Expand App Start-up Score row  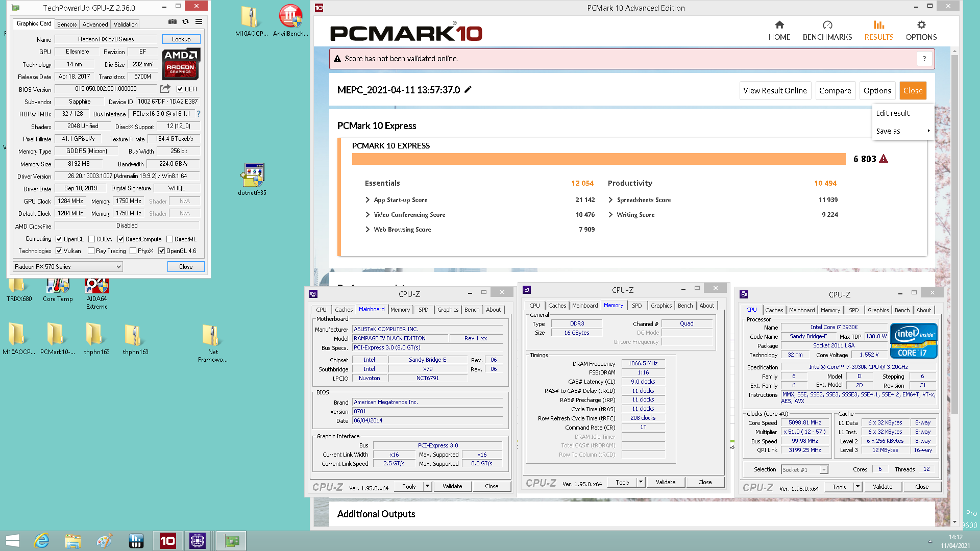[367, 200]
